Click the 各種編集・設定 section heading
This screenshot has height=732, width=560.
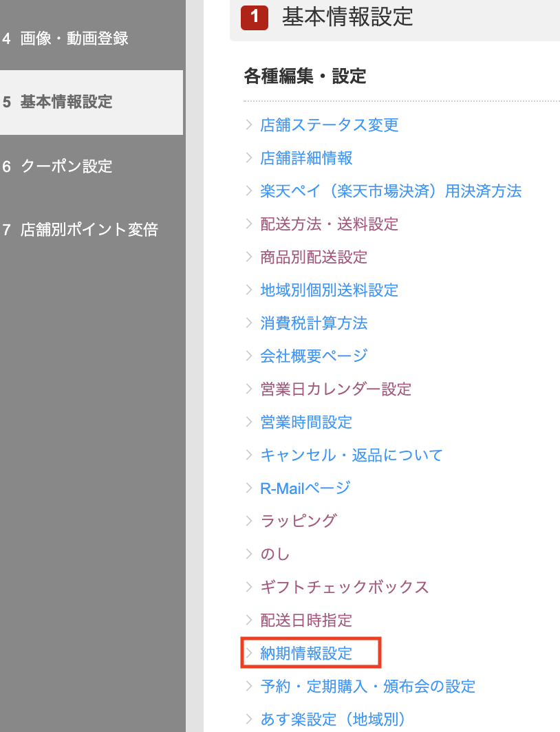pyautogui.click(x=305, y=76)
